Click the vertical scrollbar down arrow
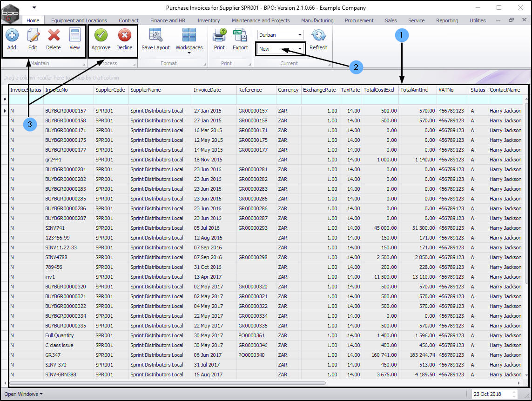The width and height of the screenshot is (532, 401). 526,375
